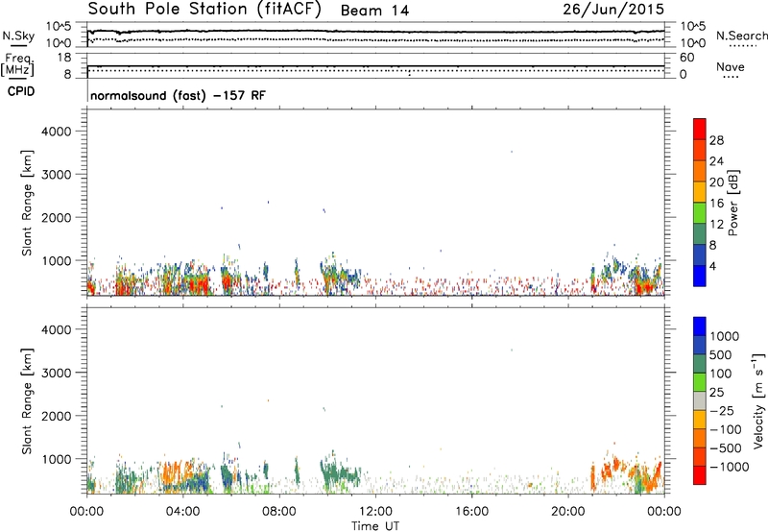Click the "Beam 14" label

coord(374,11)
